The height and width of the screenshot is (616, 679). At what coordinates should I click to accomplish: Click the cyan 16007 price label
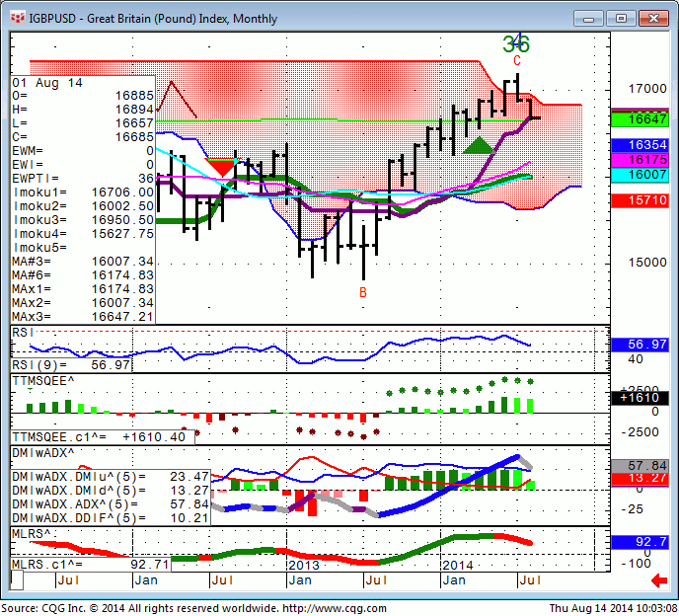tap(640, 175)
